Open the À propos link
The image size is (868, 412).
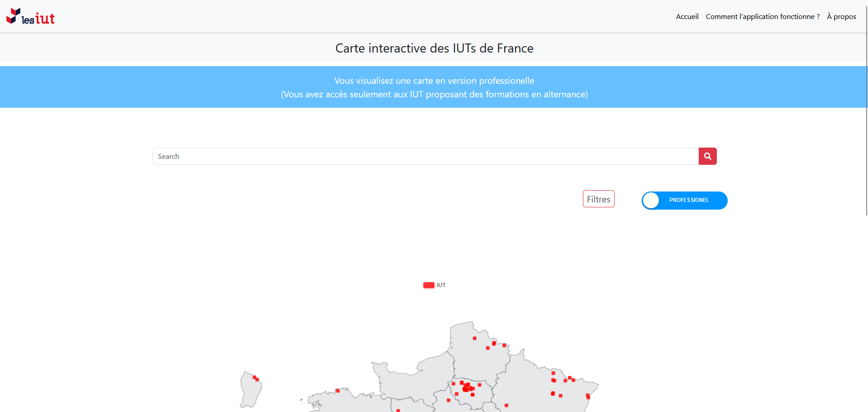click(841, 17)
